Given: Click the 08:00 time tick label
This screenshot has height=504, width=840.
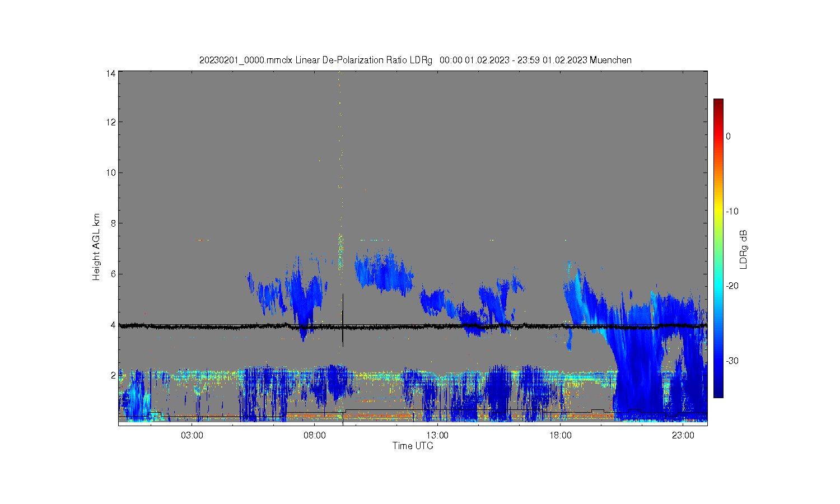Looking at the screenshot, I should (315, 435).
